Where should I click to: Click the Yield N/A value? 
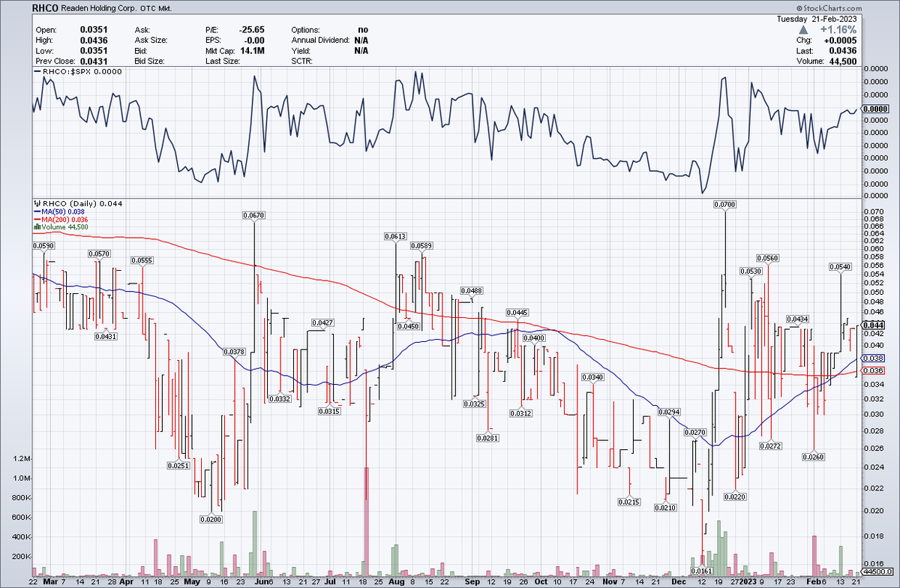tap(361, 50)
